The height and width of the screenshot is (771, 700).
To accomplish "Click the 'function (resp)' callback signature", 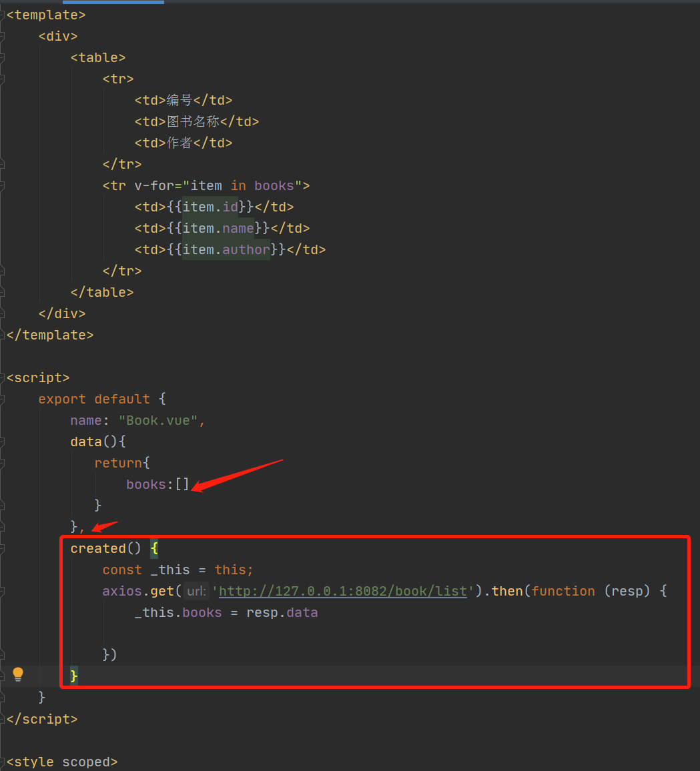I will tap(591, 591).
